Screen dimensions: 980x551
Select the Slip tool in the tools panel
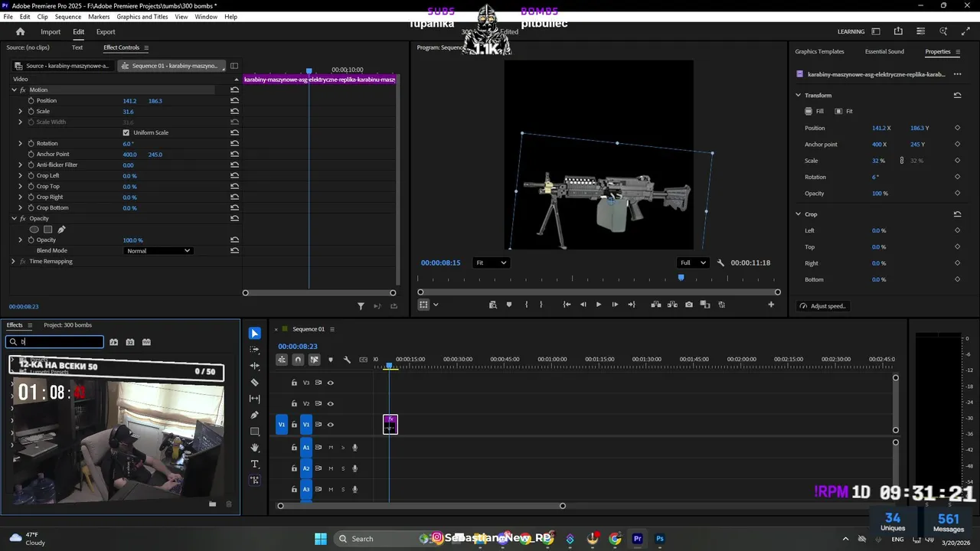[x=255, y=399]
